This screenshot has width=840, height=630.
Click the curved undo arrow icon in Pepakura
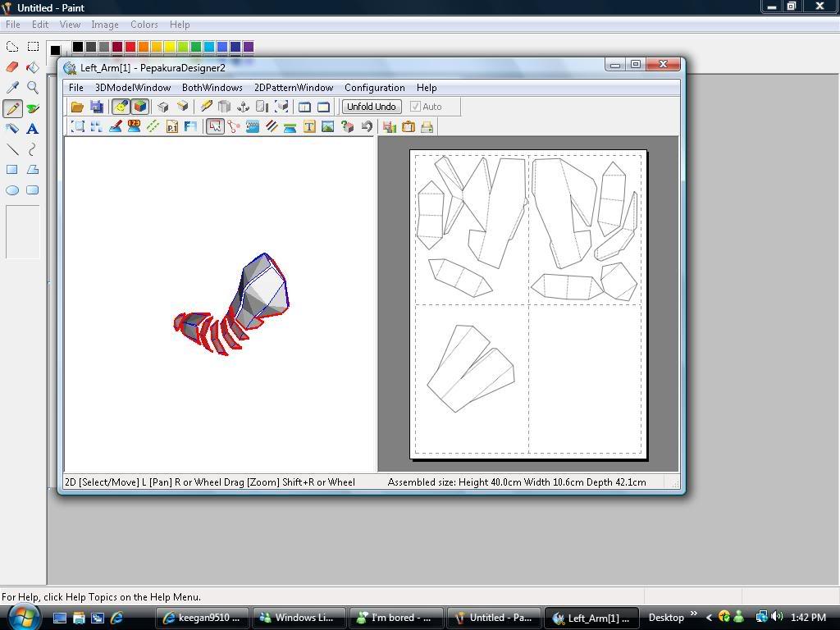point(367,127)
